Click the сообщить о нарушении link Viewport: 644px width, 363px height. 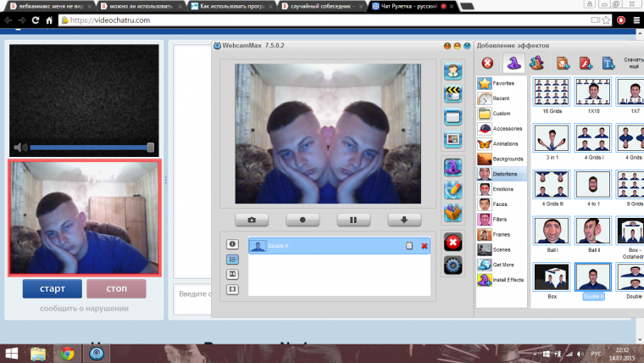click(84, 307)
